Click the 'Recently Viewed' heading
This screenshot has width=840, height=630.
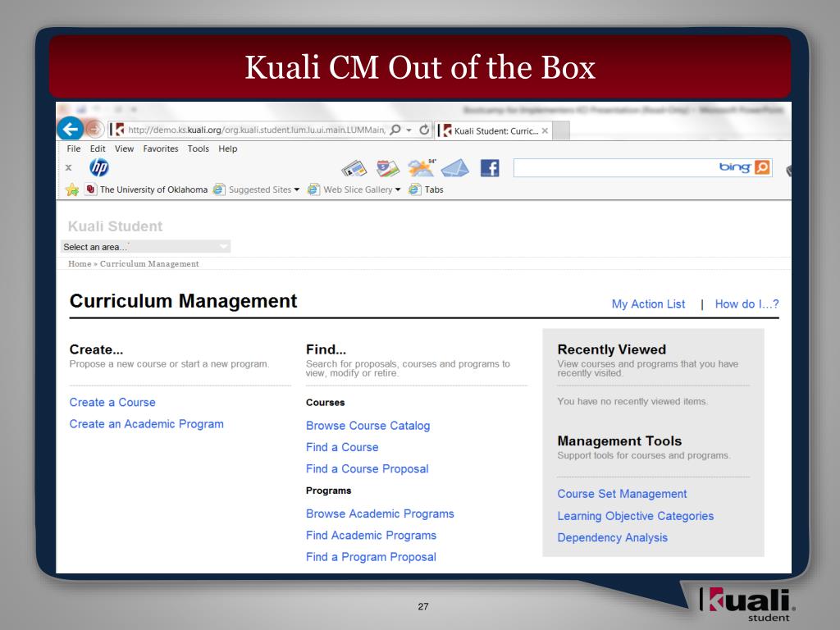pyautogui.click(x=612, y=349)
